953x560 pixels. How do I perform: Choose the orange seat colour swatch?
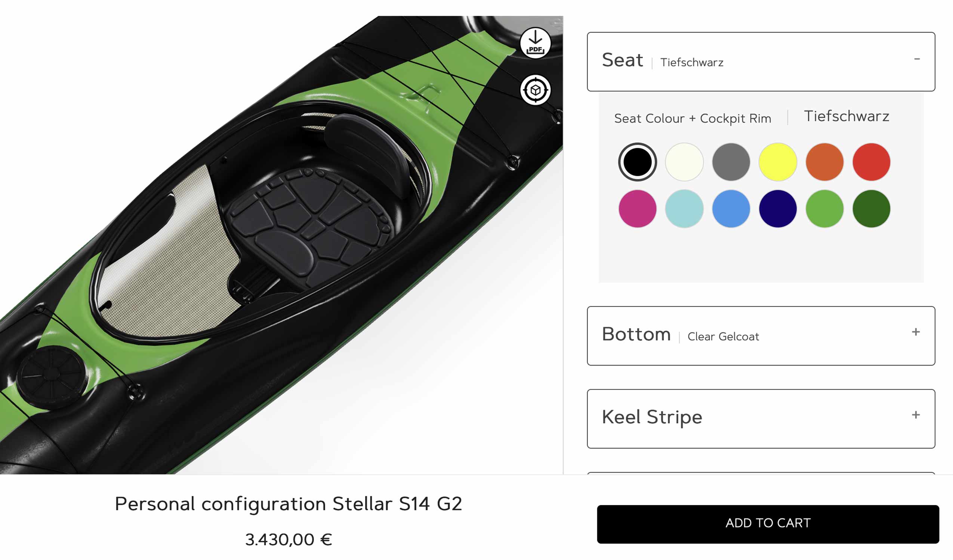824,162
